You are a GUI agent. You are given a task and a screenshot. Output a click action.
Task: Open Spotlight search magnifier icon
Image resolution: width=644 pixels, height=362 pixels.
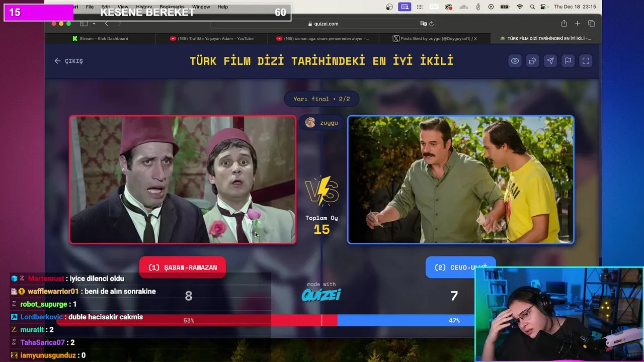coord(532,7)
